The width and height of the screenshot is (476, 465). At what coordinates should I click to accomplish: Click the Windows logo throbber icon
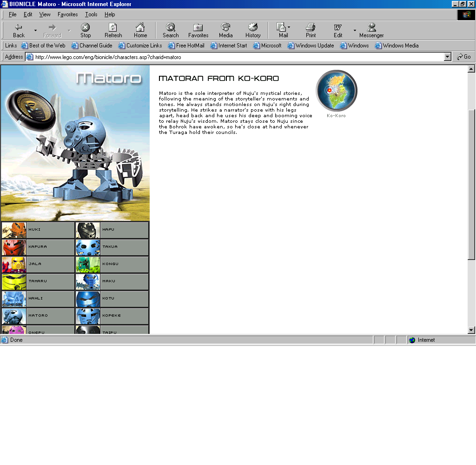click(466, 14)
